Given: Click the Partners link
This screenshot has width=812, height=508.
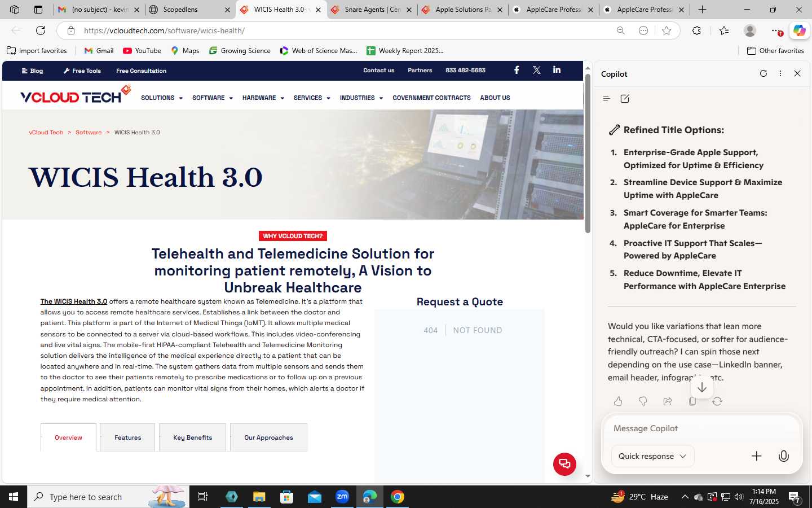Looking at the screenshot, I should pos(420,70).
